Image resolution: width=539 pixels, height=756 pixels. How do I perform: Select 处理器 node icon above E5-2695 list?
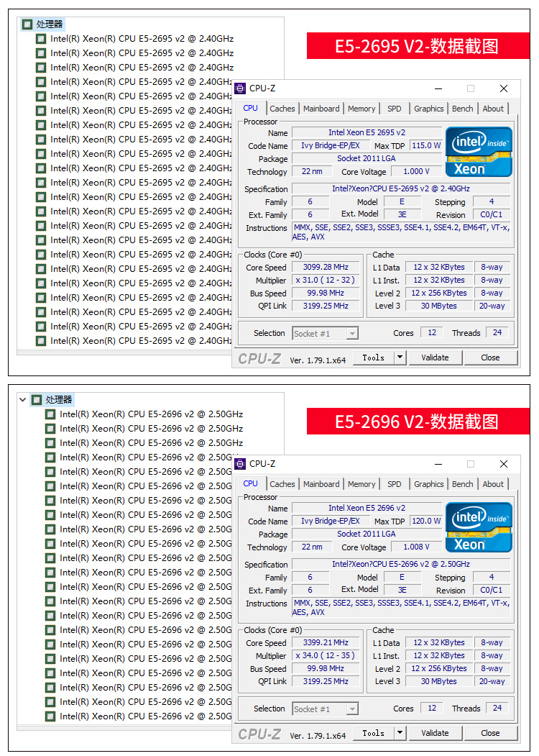click(x=27, y=24)
